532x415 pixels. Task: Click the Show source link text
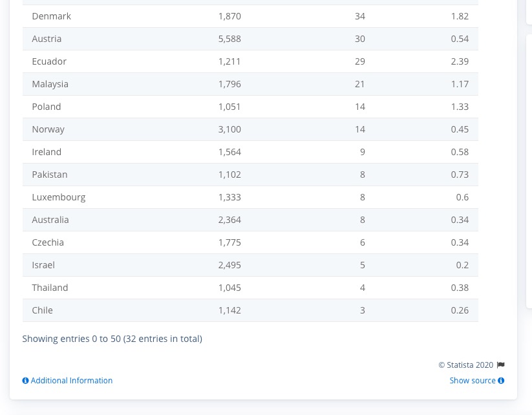click(x=473, y=381)
